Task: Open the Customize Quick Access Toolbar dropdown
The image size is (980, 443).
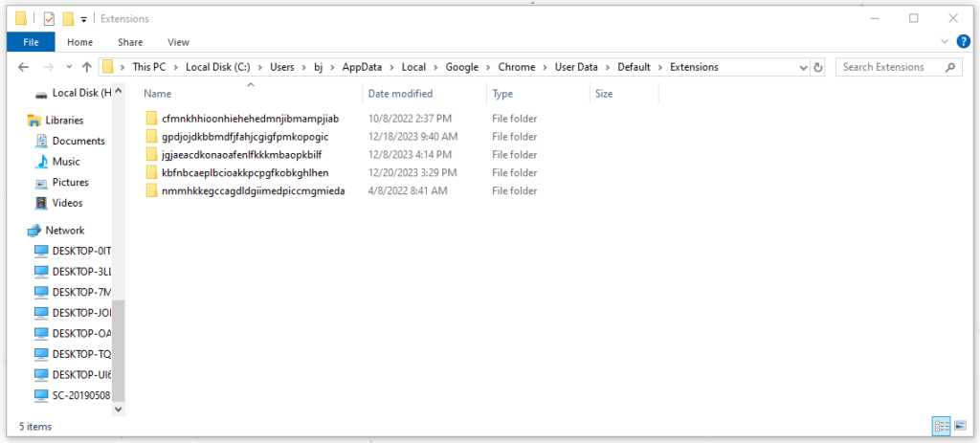Action: 84,19
